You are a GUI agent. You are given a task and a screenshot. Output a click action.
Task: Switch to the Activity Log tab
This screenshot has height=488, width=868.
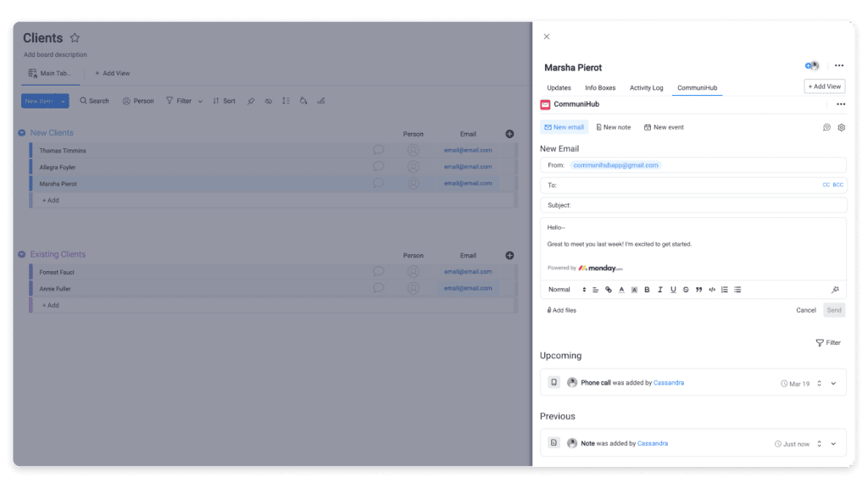pyautogui.click(x=646, y=88)
